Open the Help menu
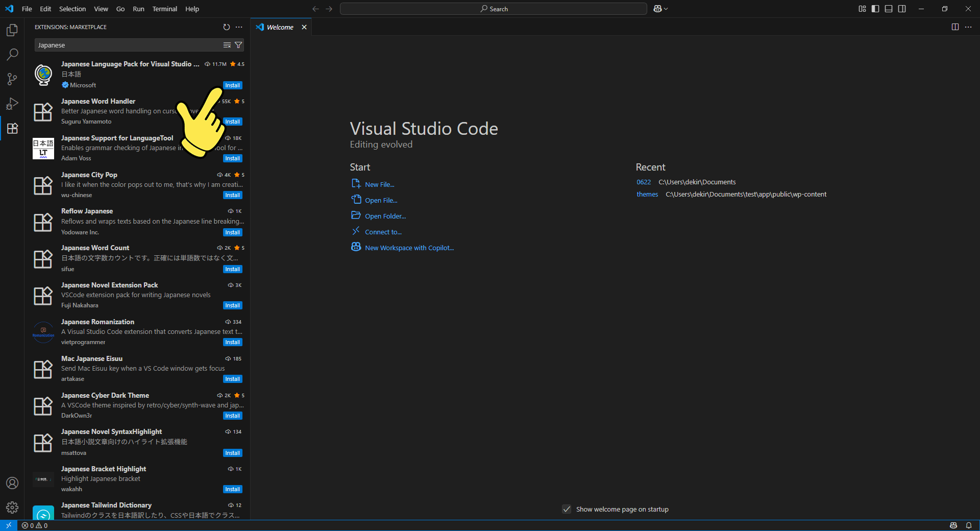The width and height of the screenshot is (980, 531). (192, 9)
